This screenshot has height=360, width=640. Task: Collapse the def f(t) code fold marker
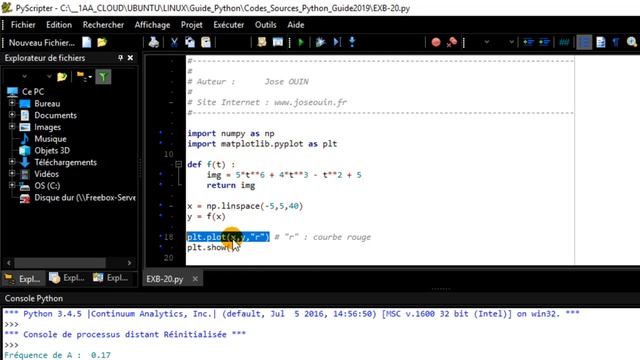(178, 164)
